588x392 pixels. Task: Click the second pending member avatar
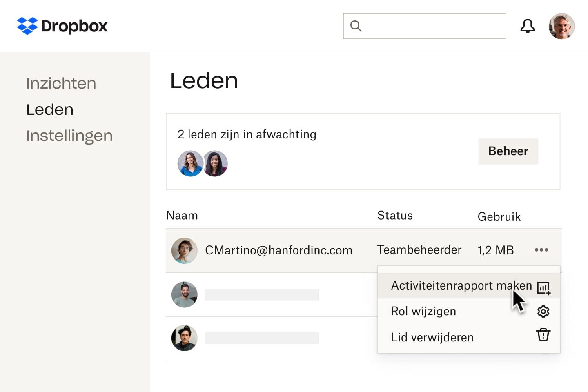[215, 163]
